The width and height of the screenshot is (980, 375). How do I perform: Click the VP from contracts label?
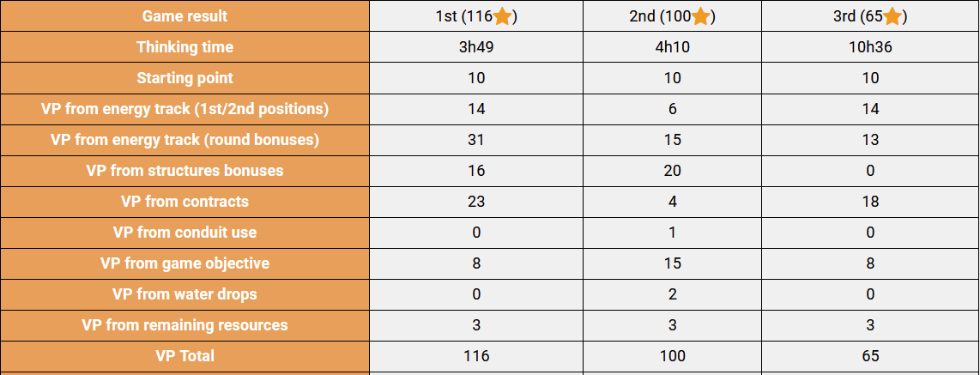pyautogui.click(x=185, y=202)
